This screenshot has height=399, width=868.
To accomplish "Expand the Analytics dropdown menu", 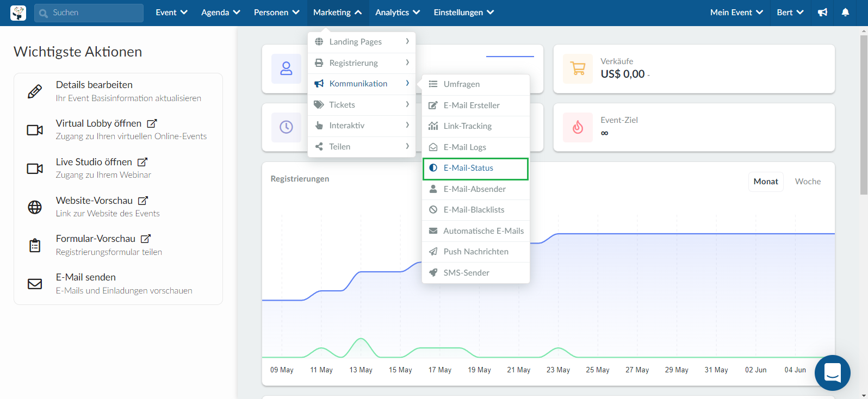I will coord(398,13).
